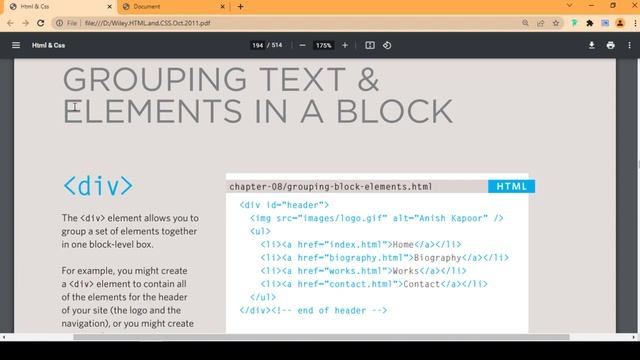
Task: Open the PDF sidebar hamburger menu
Action: pyautogui.click(x=16, y=45)
